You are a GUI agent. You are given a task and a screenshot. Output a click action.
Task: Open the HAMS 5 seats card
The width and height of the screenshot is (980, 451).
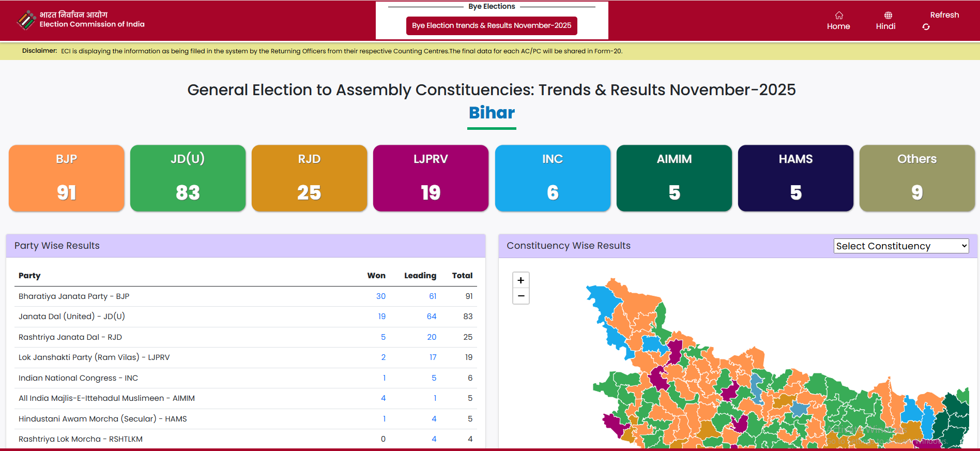795,178
